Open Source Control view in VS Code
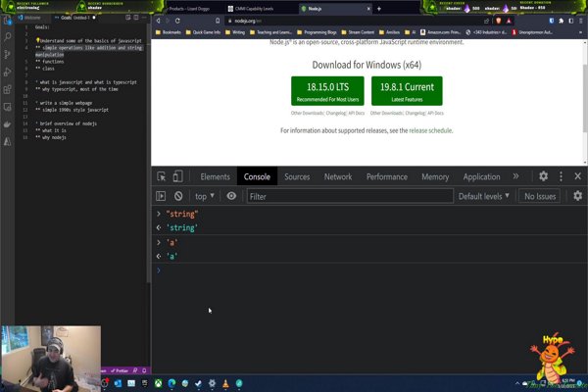588x392 pixels. (x=7, y=55)
